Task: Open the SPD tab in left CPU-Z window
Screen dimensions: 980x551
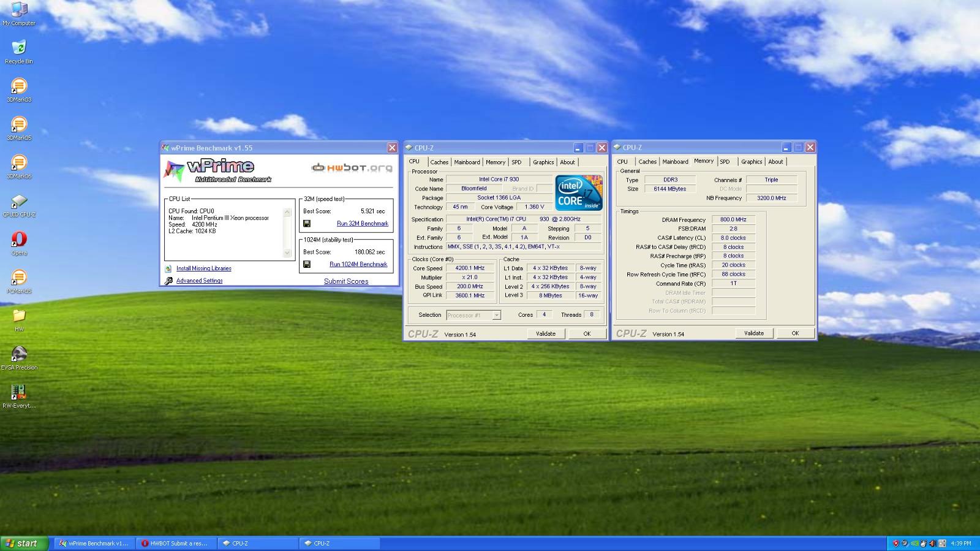Action: click(x=517, y=162)
